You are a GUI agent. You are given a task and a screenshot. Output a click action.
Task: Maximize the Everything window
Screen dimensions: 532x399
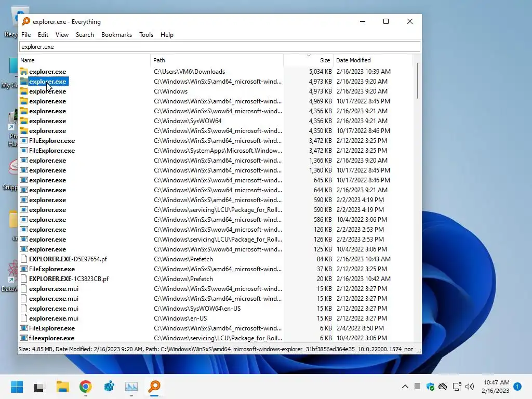(386, 21)
